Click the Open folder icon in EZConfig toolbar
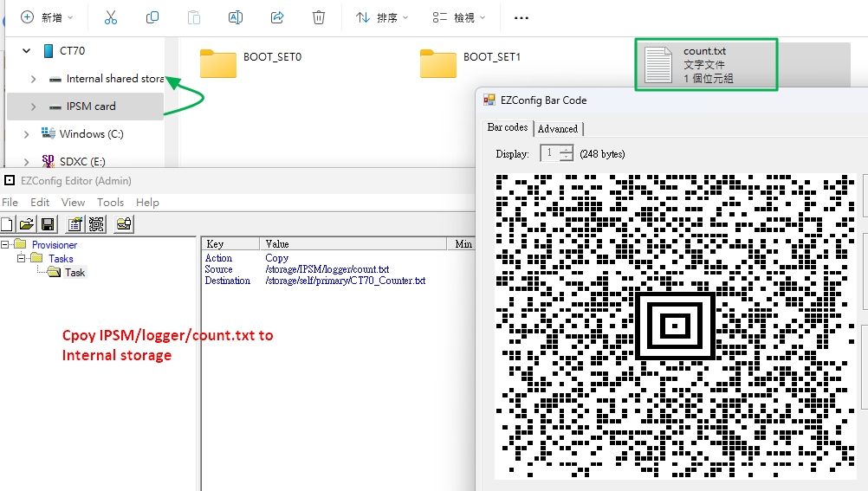The image size is (868, 491). pyautogui.click(x=27, y=224)
